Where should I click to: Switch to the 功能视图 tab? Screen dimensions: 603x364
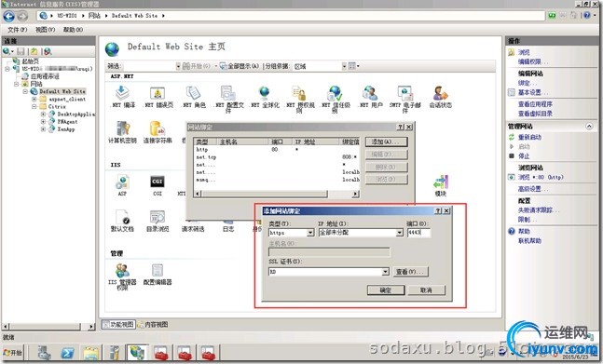click(x=118, y=325)
